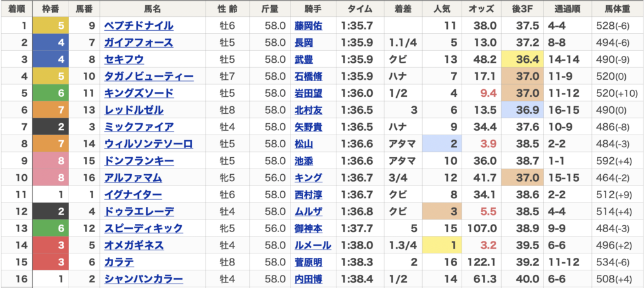644x288 pixels.
Task: Open jockey 藤岡佑's link
Action: click(x=308, y=26)
